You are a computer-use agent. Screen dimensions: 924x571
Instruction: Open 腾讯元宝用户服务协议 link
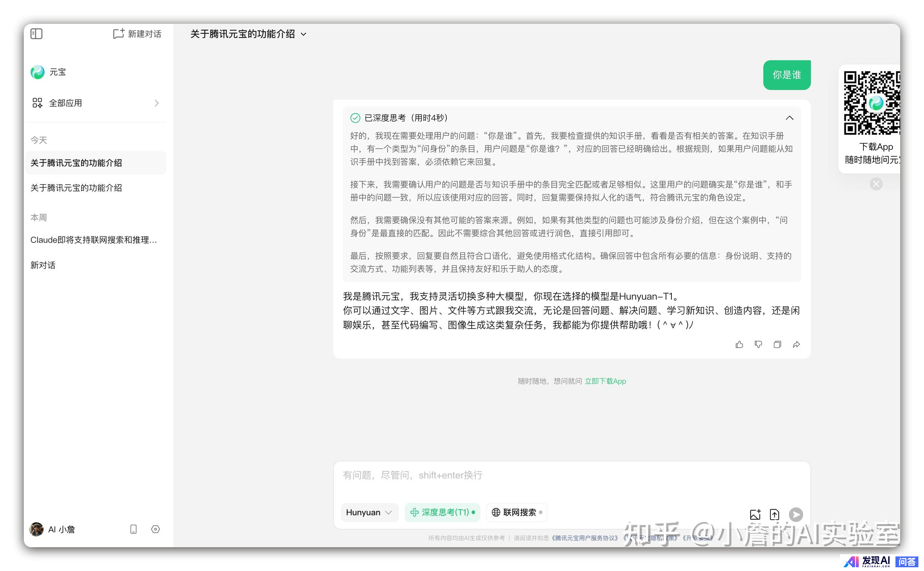[584, 538]
